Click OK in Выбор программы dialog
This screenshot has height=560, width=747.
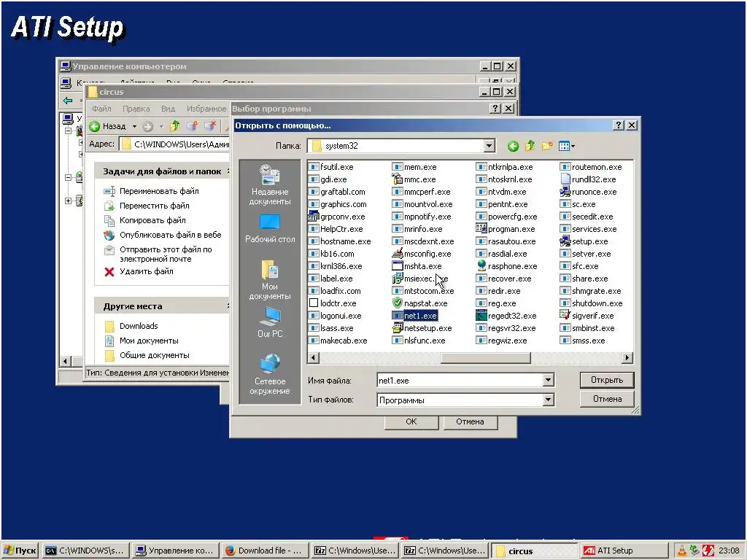coord(411,422)
